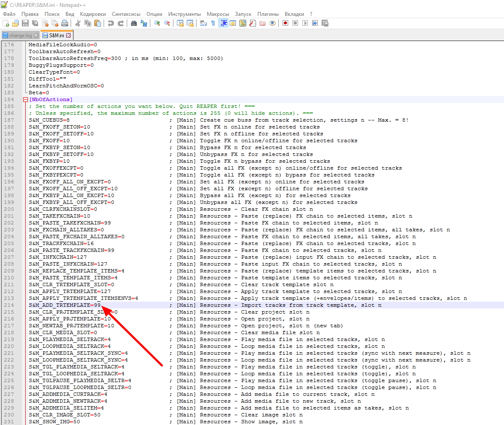Open the Опции menu
Screen dimensions: 504x425
point(154,14)
